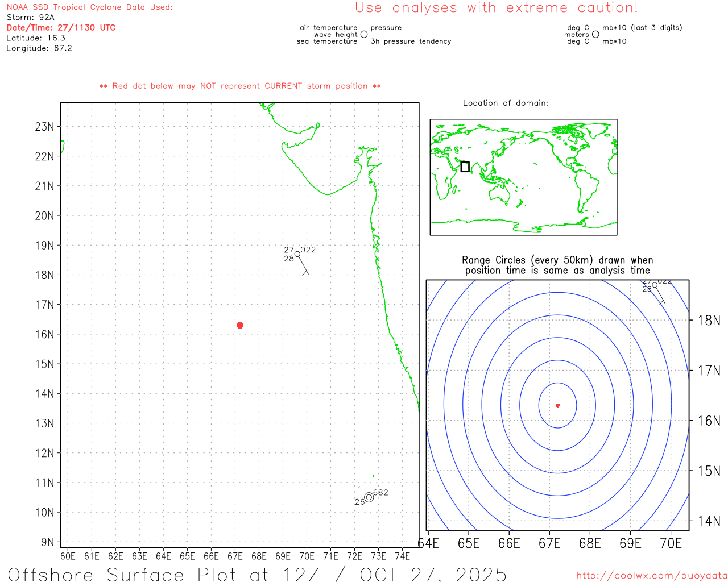Click the '67E' label under range circles panel
Screen dimensions: 728x582
pyautogui.click(x=549, y=544)
